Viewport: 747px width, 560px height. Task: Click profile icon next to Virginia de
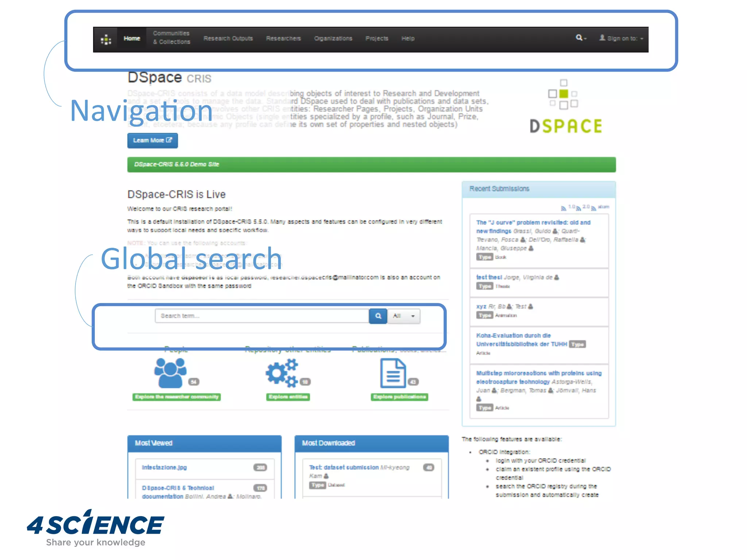(x=557, y=277)
